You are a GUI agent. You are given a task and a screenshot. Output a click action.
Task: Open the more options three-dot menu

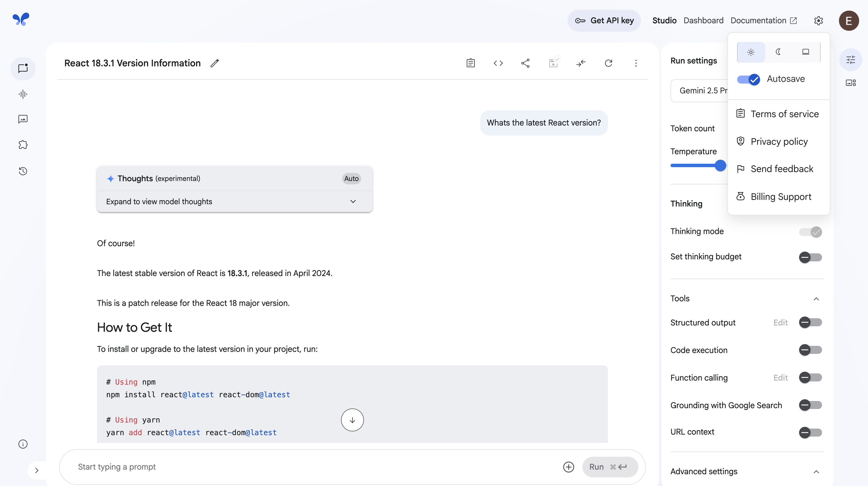coord(636,63)
